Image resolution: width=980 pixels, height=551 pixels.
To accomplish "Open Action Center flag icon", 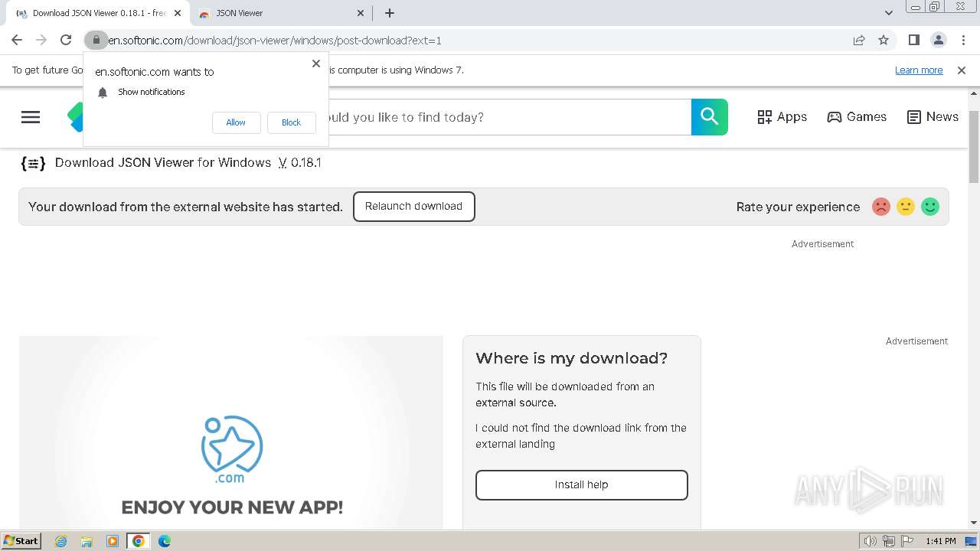I will [x=907, y=541].
